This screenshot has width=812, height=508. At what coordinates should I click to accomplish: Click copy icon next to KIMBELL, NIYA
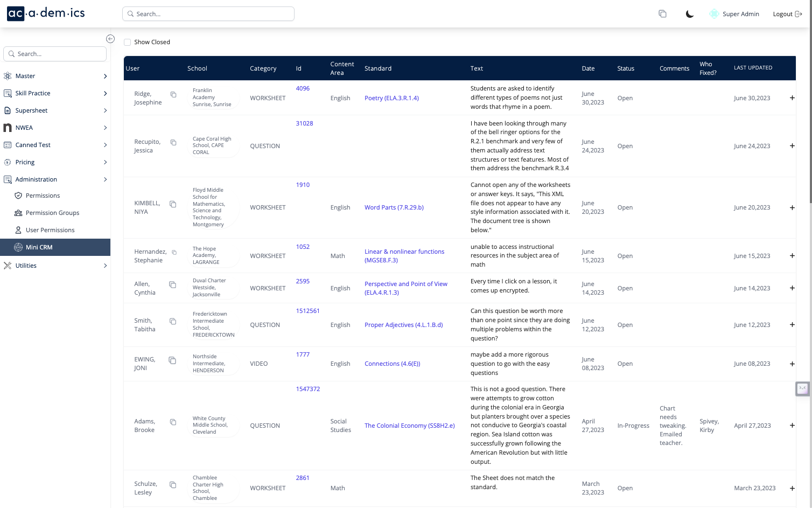coord(173,204)
